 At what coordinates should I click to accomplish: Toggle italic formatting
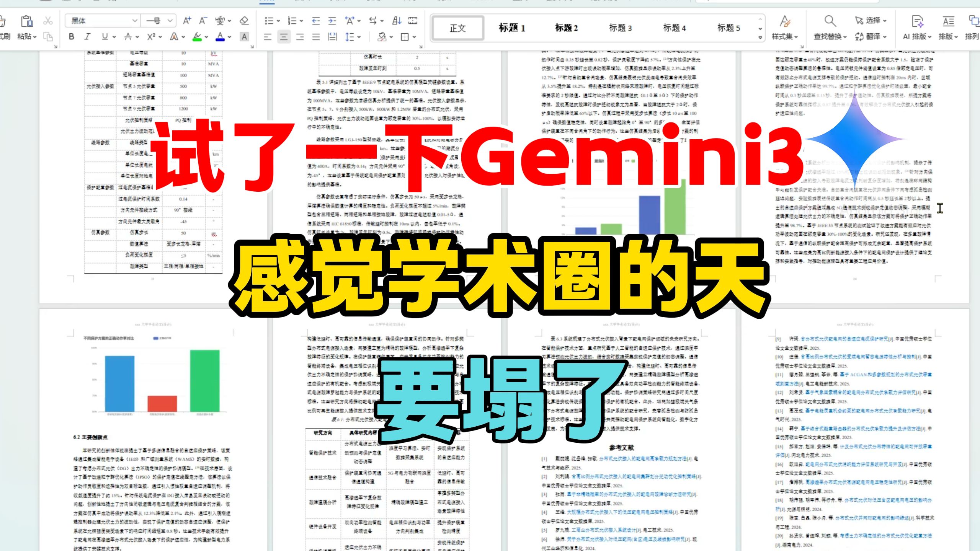[88, 37]
